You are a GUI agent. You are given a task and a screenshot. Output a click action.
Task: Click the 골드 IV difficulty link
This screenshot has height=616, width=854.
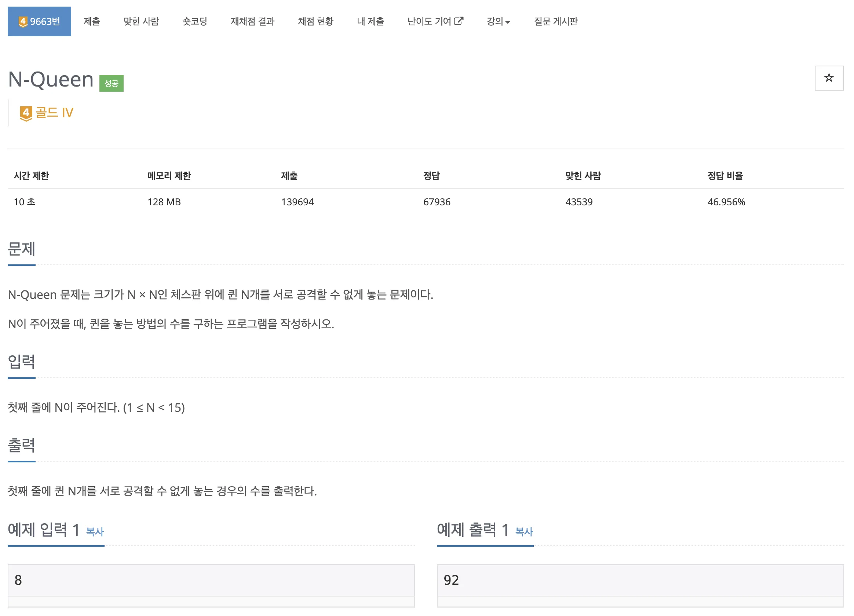[54, 113]
